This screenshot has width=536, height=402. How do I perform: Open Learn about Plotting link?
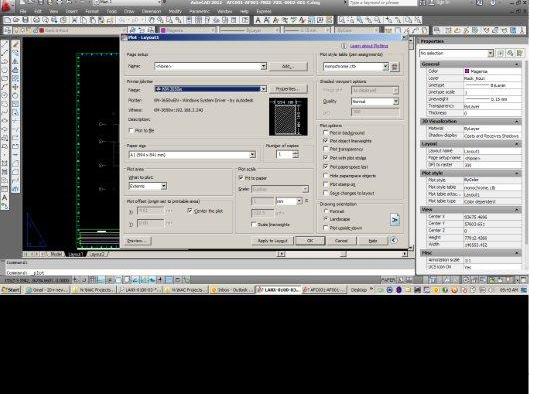pos(369,46)
